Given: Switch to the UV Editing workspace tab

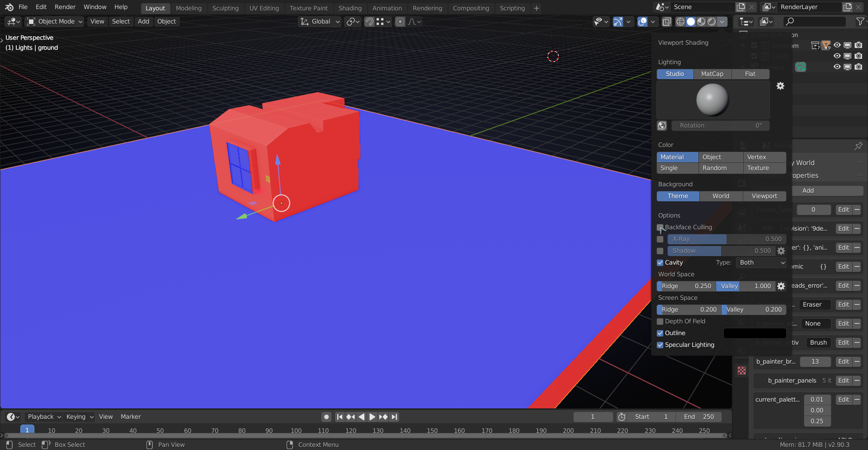Looking at the screenshot, I should (264, 8).
